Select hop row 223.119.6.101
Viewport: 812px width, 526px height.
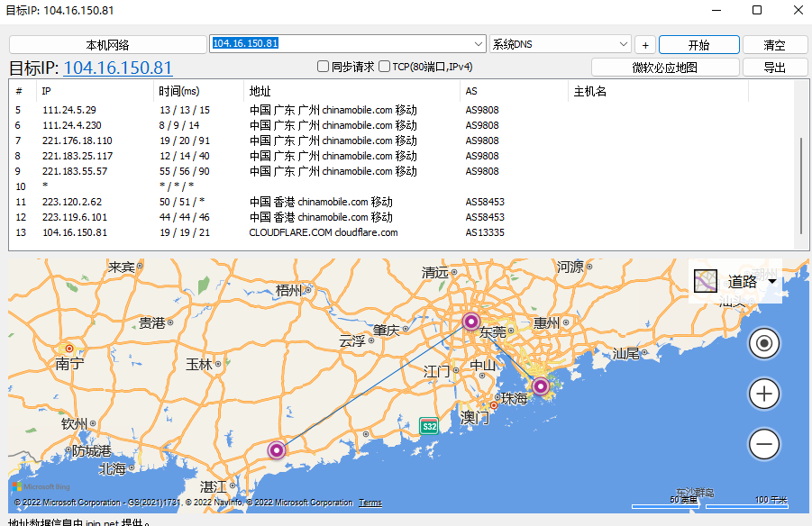point(402,217)
